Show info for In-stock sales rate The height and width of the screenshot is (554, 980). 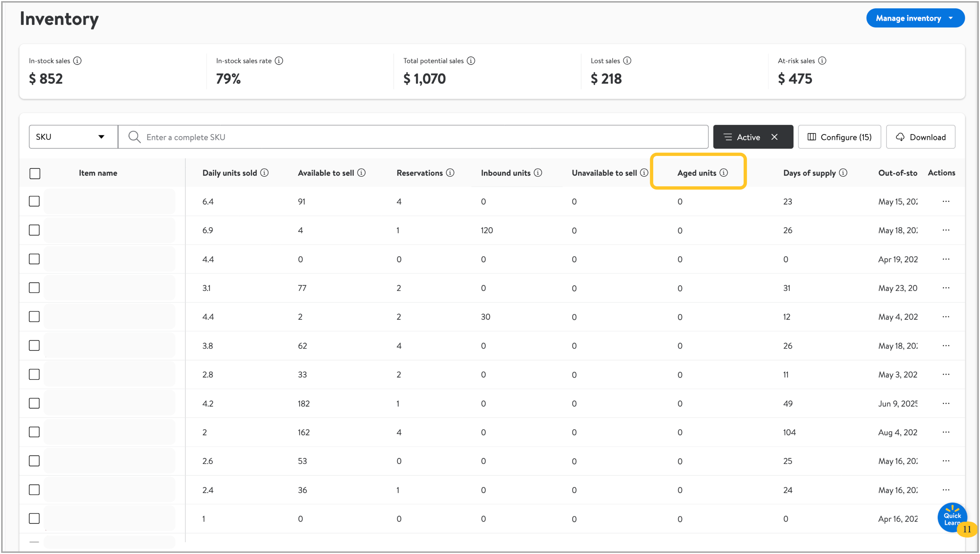point(279,61)
